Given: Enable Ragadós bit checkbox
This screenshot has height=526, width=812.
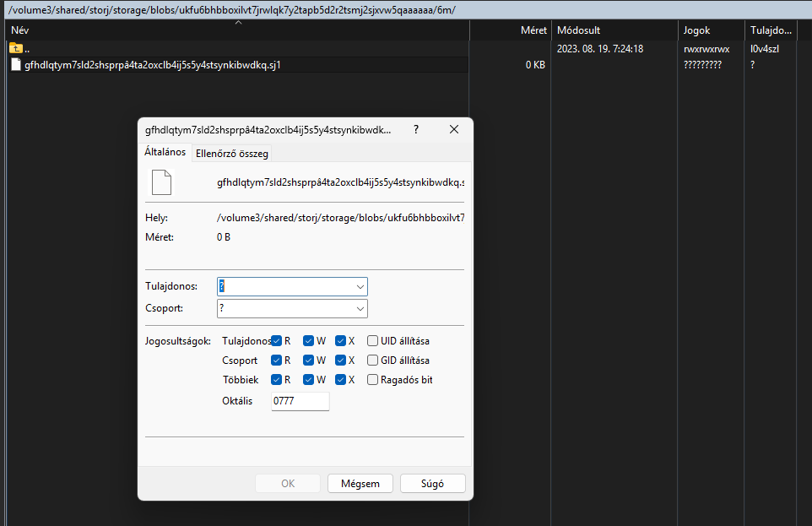Looking at the screenshot, I should click(x=372, y=380).
